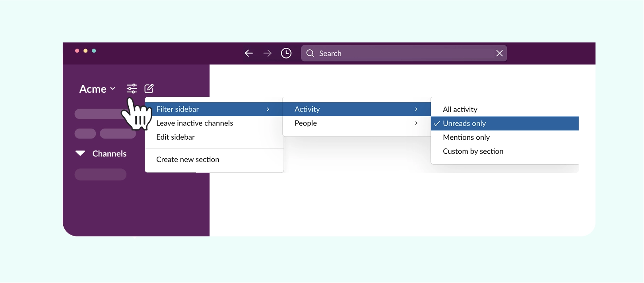Screen dimensions: 644x283
Task: Go forward using the right arrow
Action: pyautogui.click(x=268, y=53)
